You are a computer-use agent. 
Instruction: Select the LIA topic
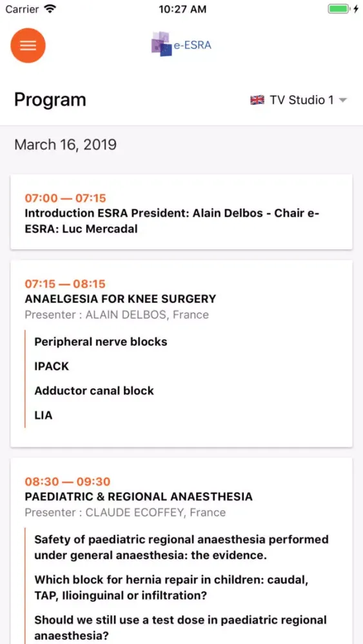point(44,415)
